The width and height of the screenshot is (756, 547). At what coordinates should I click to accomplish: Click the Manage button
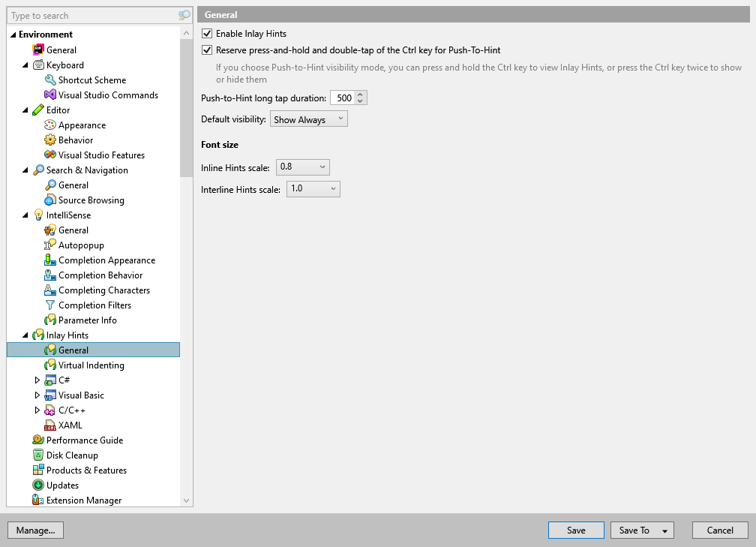click(35, 530)
